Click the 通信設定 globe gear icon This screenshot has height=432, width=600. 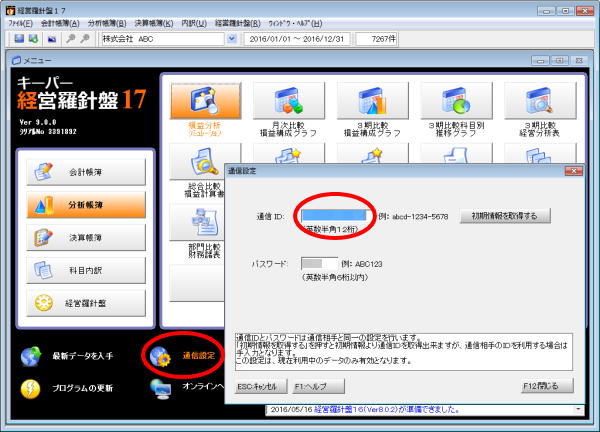160,357
